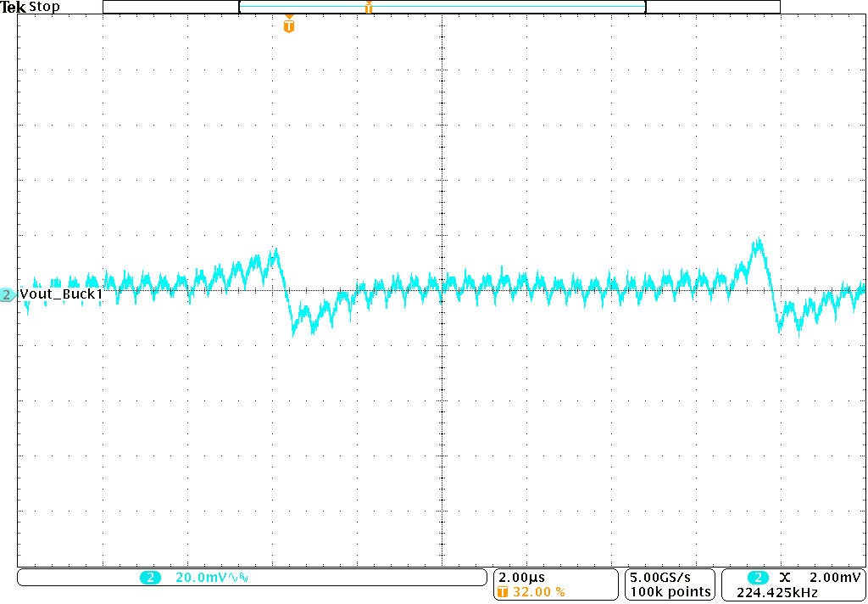868x604 pixels.
Task: Click the orange trigger position marker T
Action: [x=287, y=25]
